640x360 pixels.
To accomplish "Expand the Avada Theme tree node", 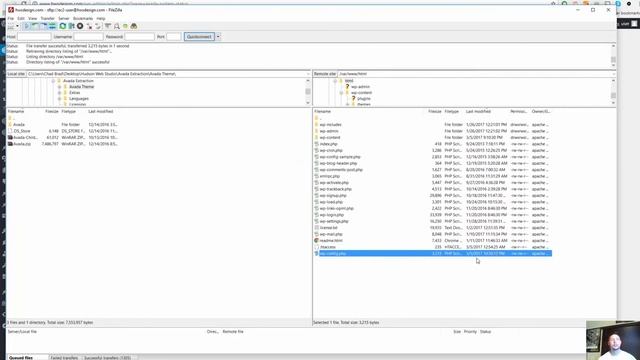I will point(59,87).
